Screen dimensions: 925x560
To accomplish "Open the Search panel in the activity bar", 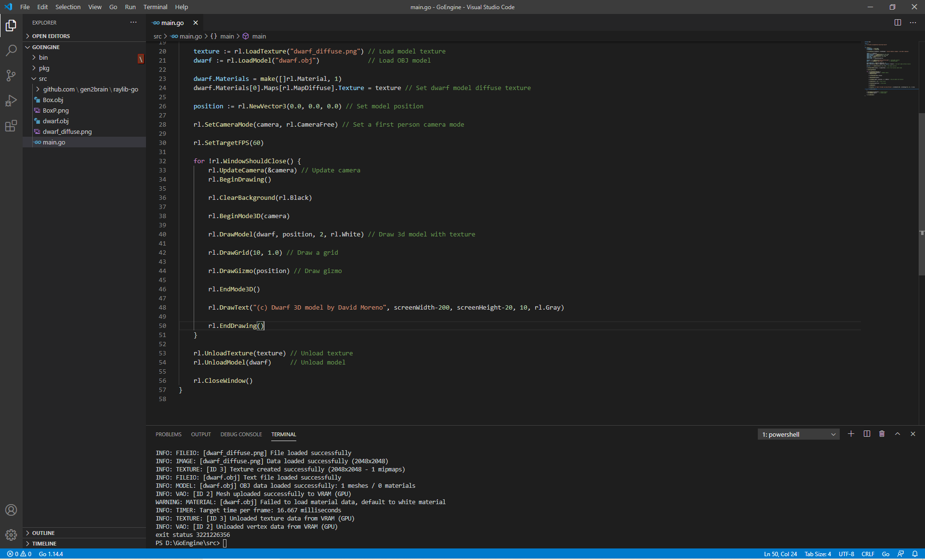I will [x=11, y=50].
